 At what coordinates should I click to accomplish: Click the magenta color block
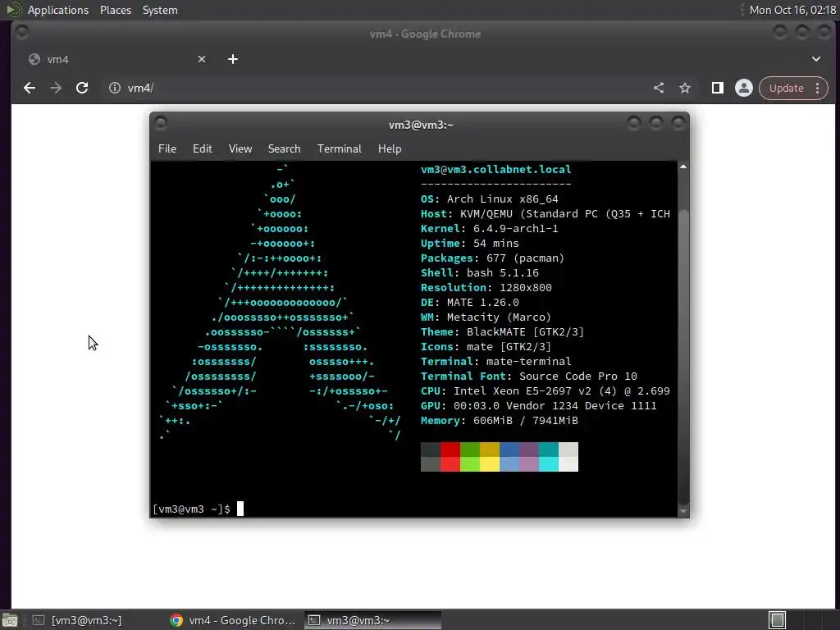(529, 457)
